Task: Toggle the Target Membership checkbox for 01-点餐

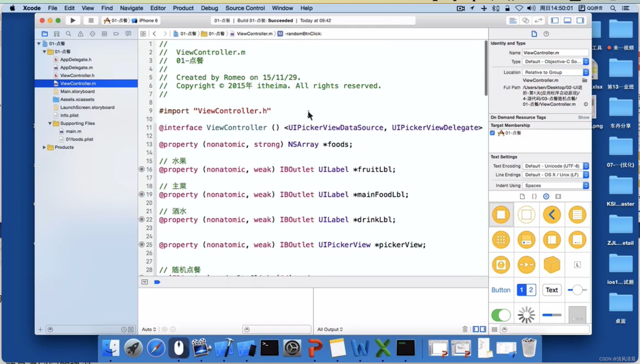Action: coord(493,133)
